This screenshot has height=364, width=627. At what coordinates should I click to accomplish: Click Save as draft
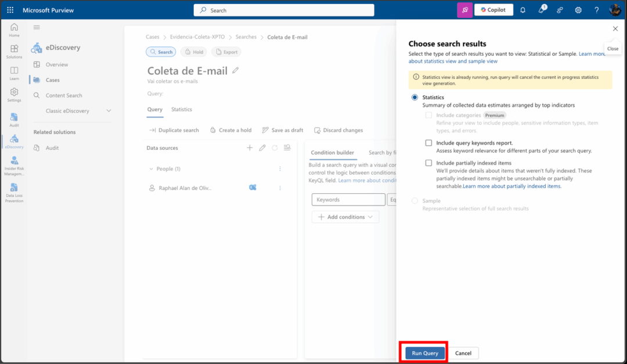coord(283,130)
